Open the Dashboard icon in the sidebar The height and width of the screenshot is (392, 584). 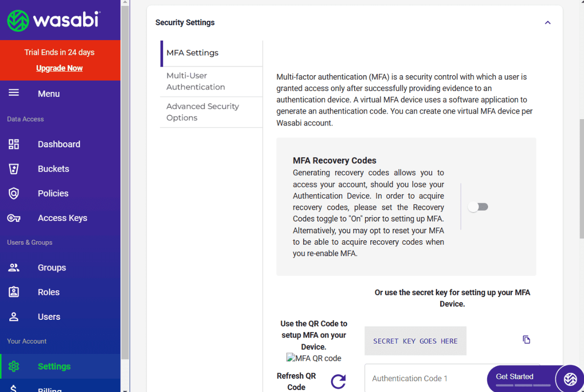click(x=14, y=144)
